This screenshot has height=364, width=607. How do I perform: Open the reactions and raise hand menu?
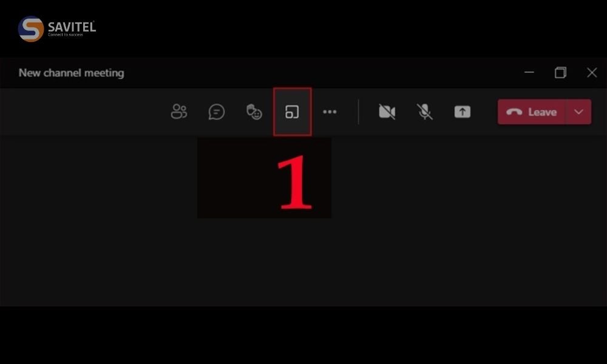254,112
